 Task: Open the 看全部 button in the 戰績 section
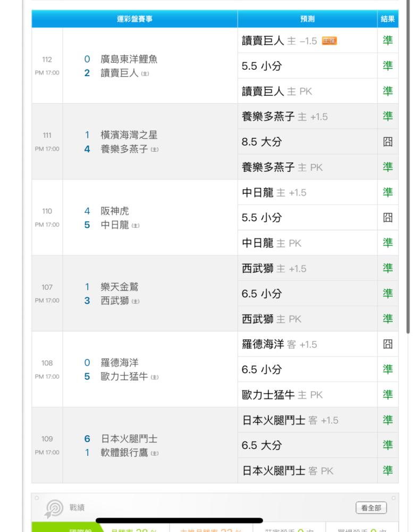pos(371,508)
